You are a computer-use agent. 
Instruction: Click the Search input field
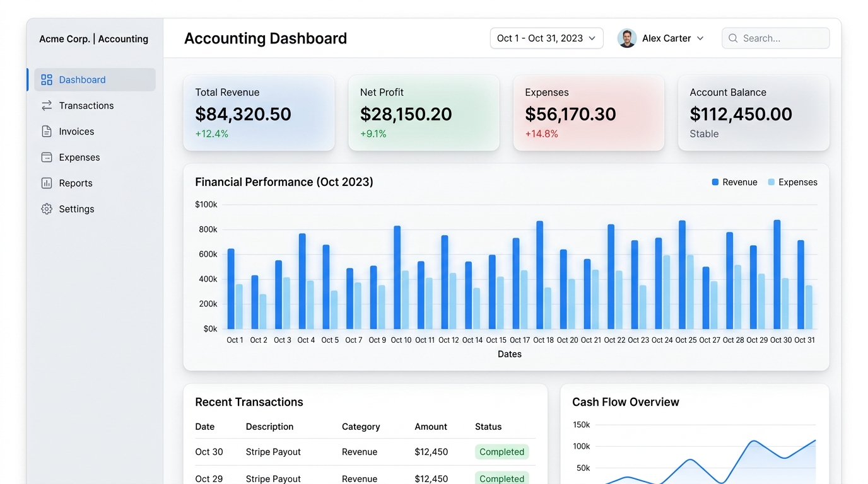point(775,38)
